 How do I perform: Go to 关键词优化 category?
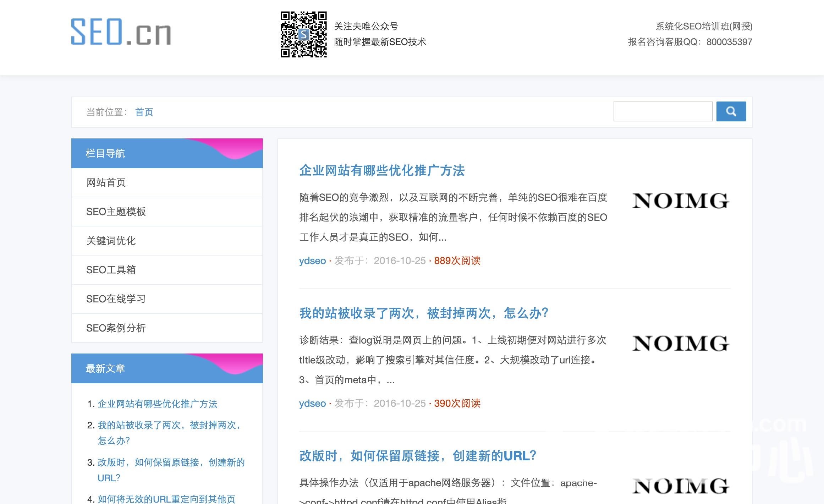tap(111, 241)
